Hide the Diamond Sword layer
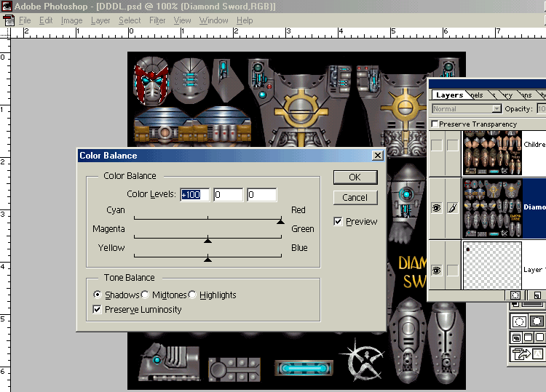546x392 pixels. (x=437, y=208)
